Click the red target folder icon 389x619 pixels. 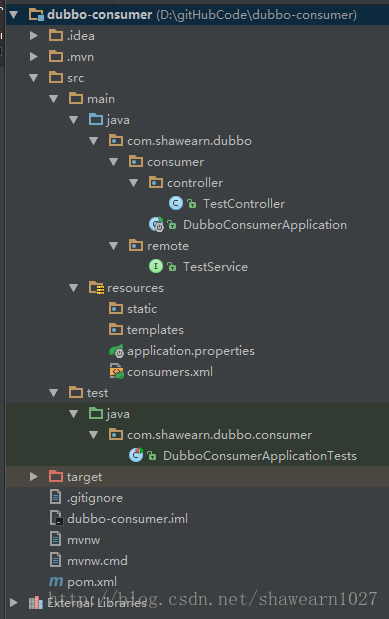56,476
